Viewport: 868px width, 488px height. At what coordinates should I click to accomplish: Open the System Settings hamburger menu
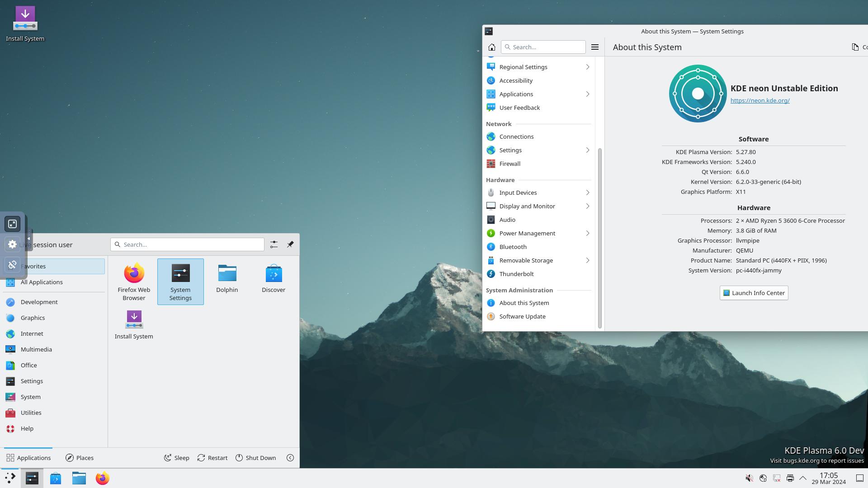[595, 47]
